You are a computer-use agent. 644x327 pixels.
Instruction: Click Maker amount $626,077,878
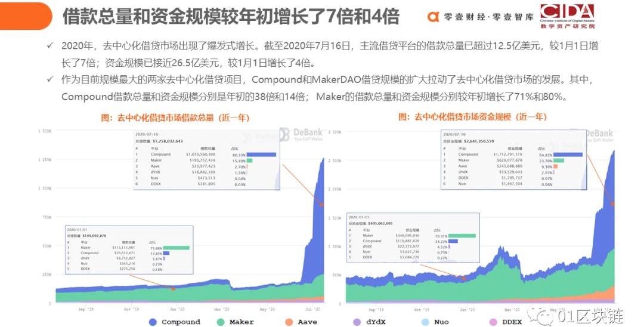pyautogui.click(x=510, y=160)
